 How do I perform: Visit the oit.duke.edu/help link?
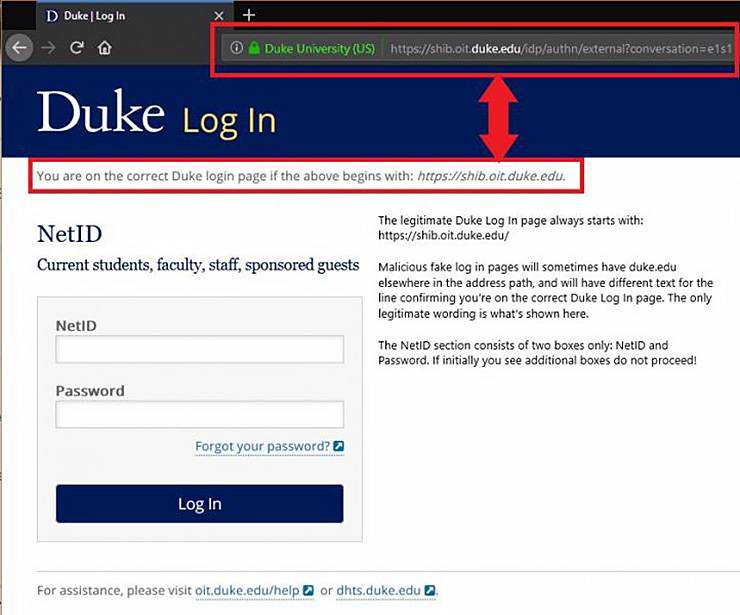pyautogui.click(x=247, y=590)
